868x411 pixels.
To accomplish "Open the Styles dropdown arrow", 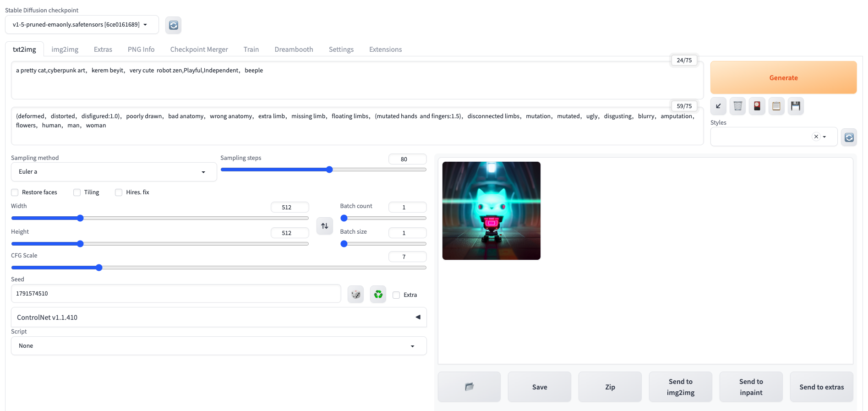I will 824,137.
